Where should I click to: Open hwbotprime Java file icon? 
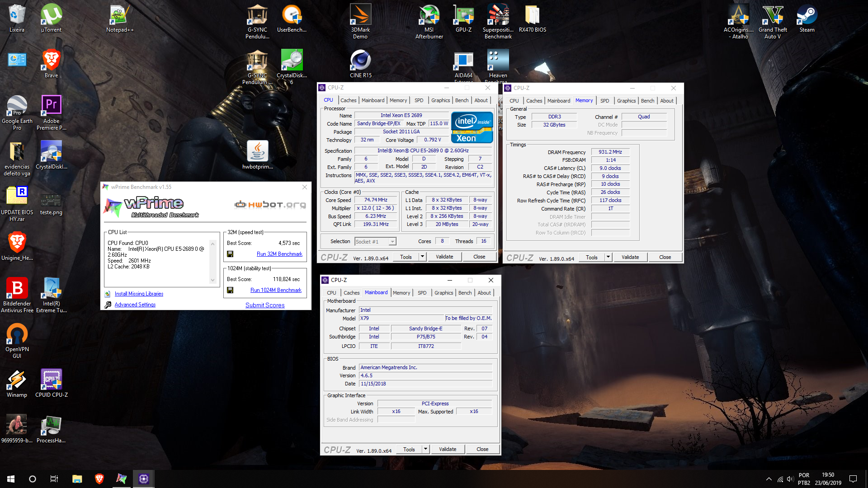pos(257,155)
